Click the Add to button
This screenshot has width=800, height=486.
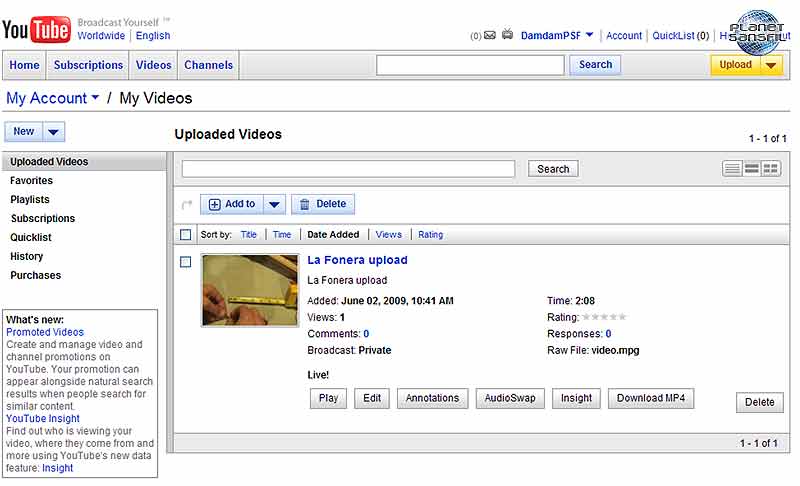232,204
